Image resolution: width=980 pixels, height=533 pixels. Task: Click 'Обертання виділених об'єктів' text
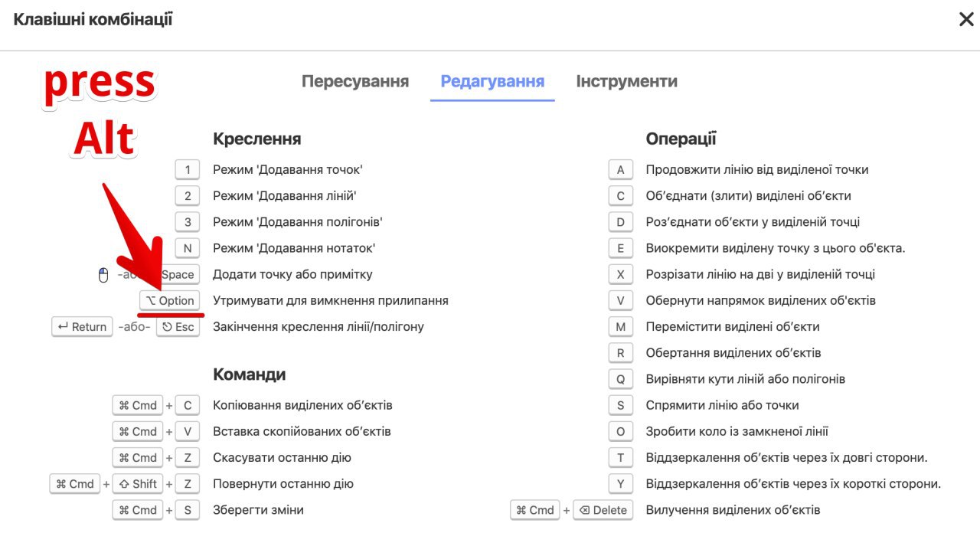click(x=733, y=353)
